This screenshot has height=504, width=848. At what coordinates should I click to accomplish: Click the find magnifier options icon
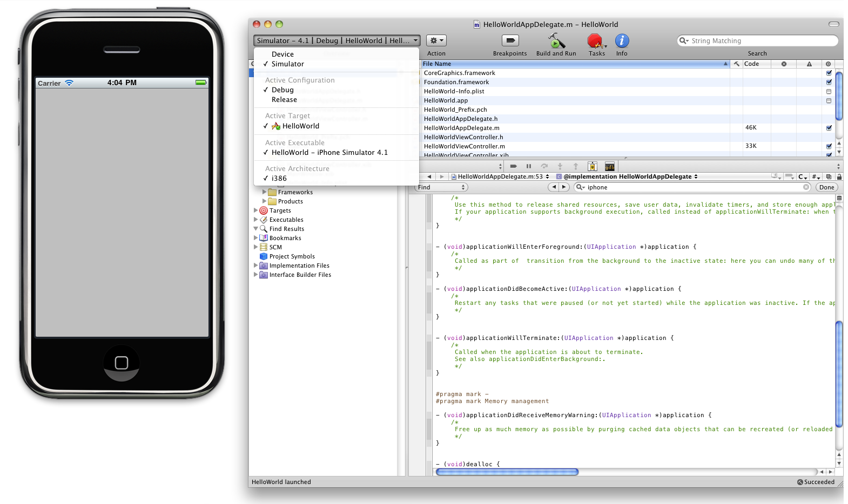[x=581, y=187]
